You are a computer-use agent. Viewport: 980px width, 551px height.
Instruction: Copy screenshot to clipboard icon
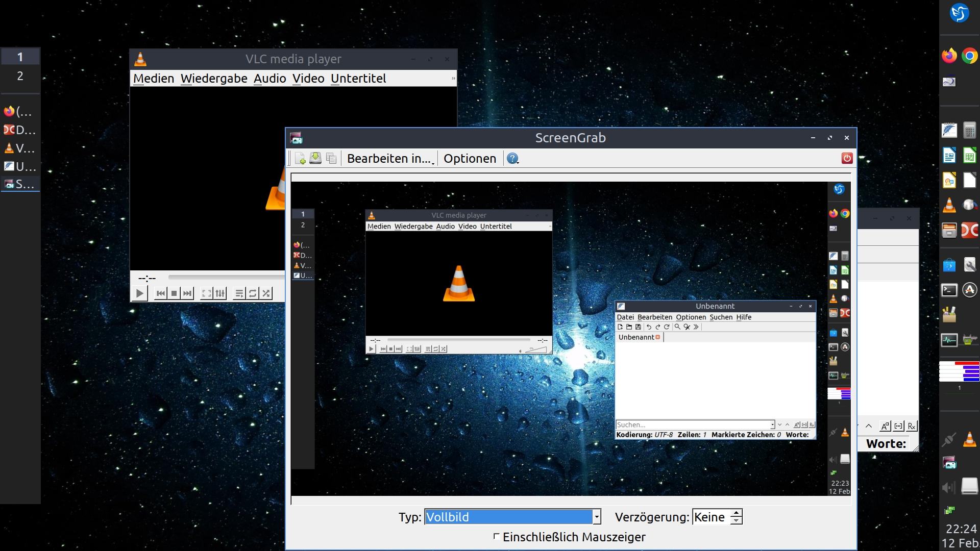point(331,159)
